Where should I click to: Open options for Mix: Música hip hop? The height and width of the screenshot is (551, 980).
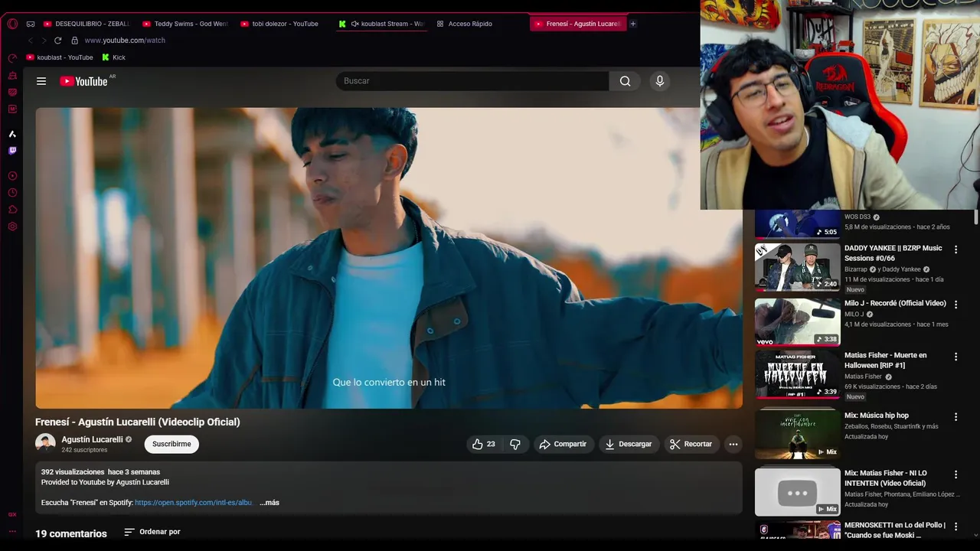tap(955, 417)
